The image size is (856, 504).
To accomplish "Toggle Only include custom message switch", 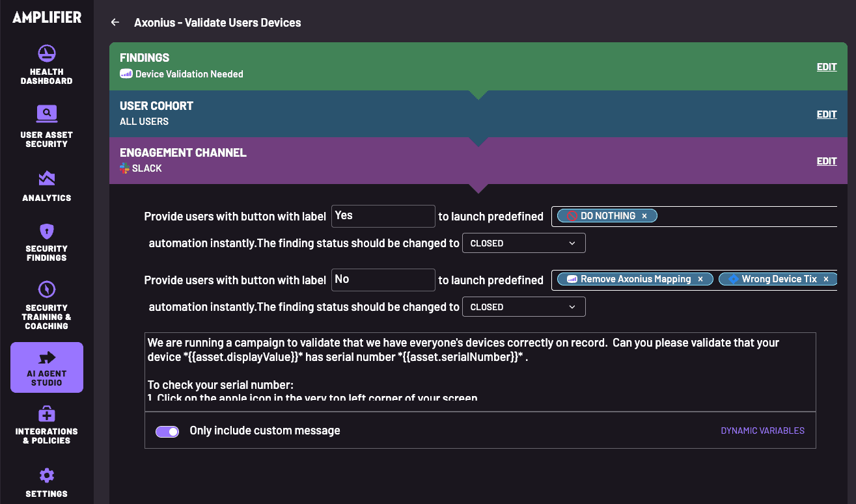I will coord(167,431).
